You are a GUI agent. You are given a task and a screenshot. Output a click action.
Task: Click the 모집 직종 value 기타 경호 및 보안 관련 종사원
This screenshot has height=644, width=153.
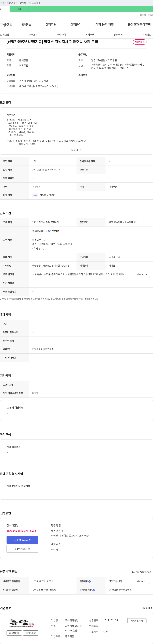point(46,170)
